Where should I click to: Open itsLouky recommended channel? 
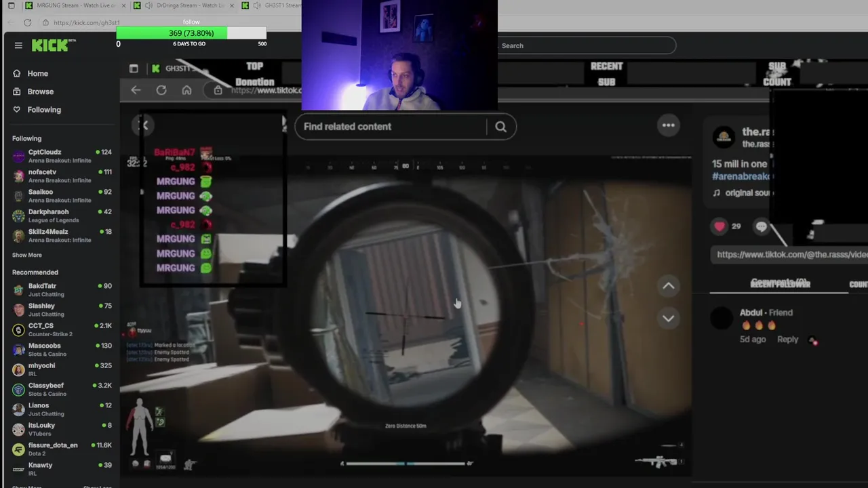click(x=61, y=429)
